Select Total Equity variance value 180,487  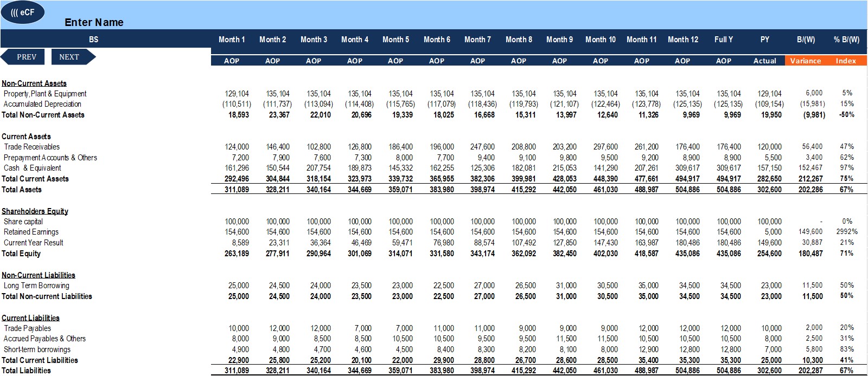[810, 254]
